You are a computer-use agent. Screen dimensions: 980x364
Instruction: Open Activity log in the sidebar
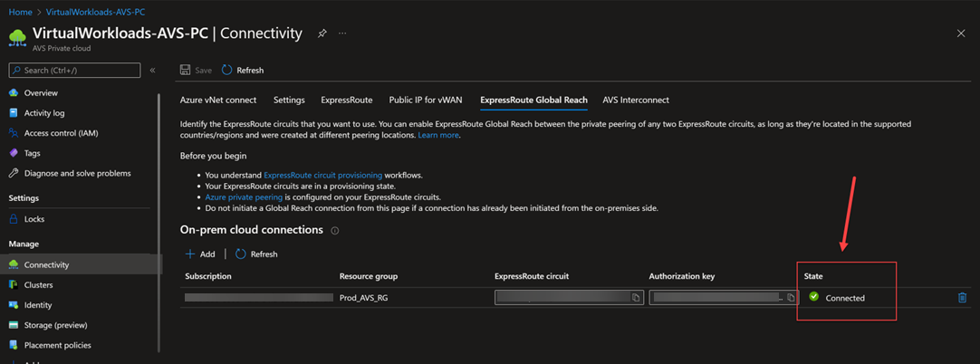(x=44, y=113)
